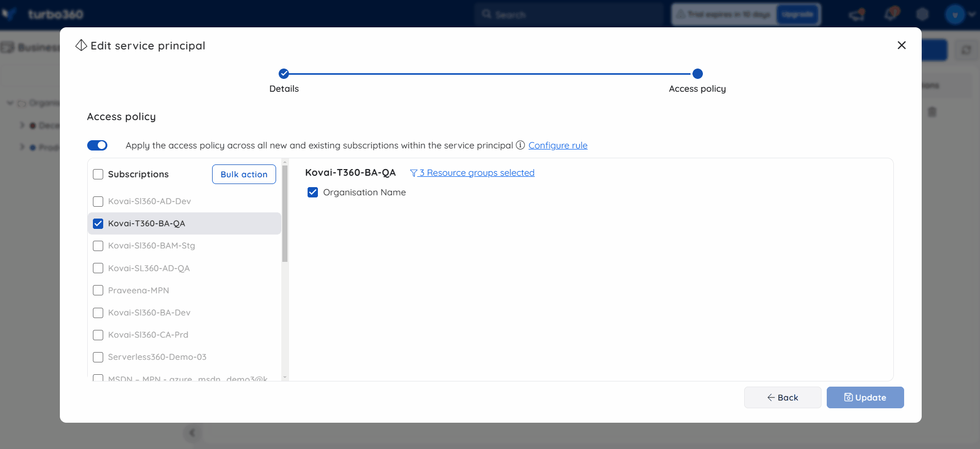The width and height of the screenshot is (980, 449).
Task: Close the Edit service principal dialog
Action: click(902, 45)
